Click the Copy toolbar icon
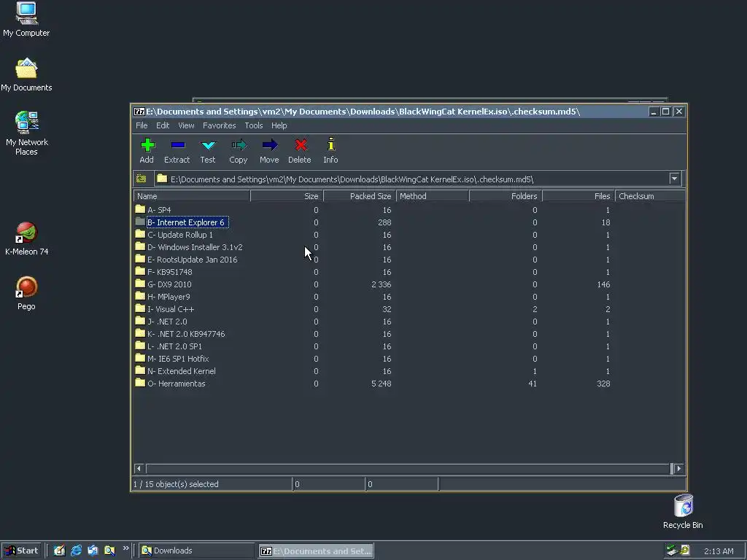This screenshot has height=560, width=747. (x=239, y=145)
